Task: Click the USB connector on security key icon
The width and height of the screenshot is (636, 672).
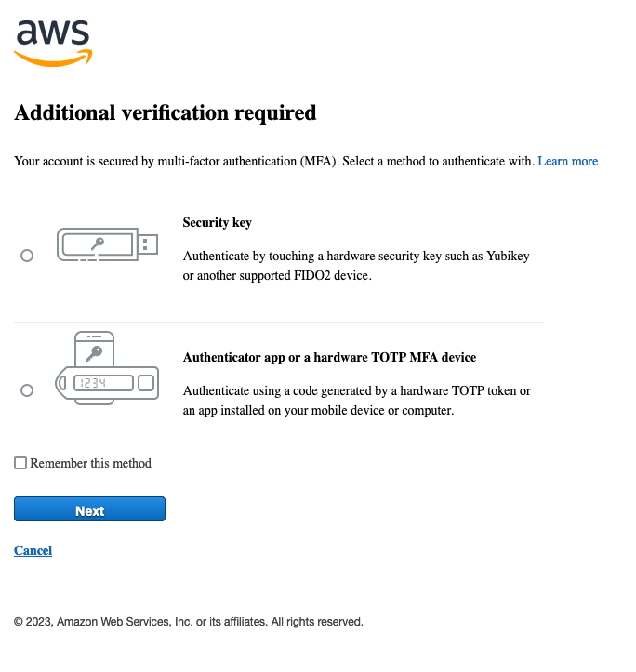Action: point(148,244)
